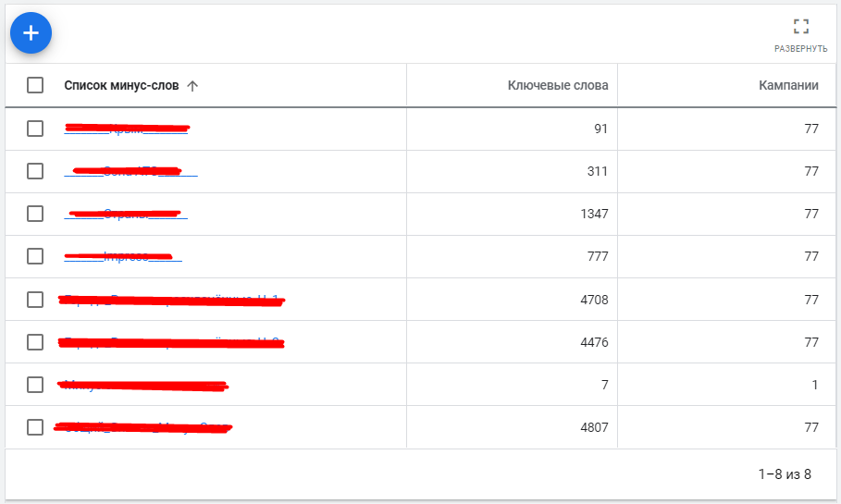
Task: Open the list link with 777 keywords
Action: tap(123, 256)
